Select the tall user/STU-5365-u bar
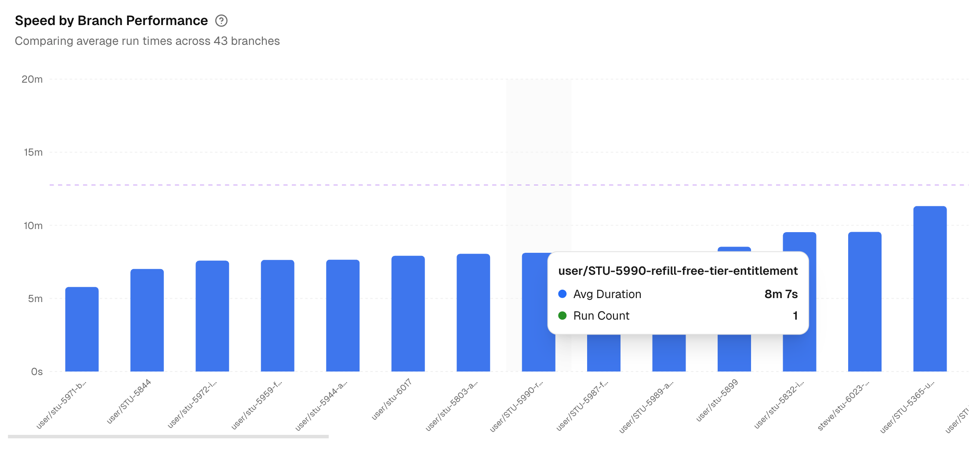980x459 pixels. (x=930, y=289)
